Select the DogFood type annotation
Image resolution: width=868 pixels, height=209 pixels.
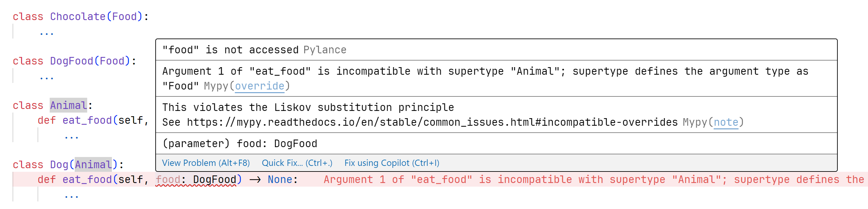215,179
